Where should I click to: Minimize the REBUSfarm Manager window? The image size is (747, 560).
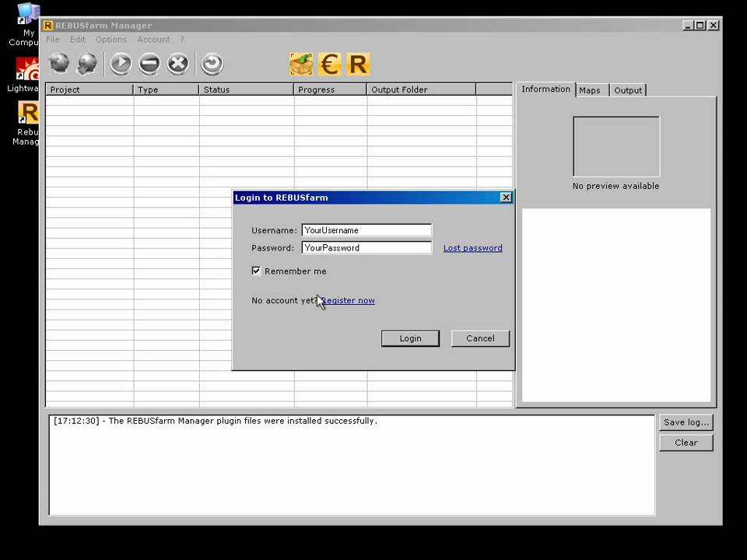point(687,25)
